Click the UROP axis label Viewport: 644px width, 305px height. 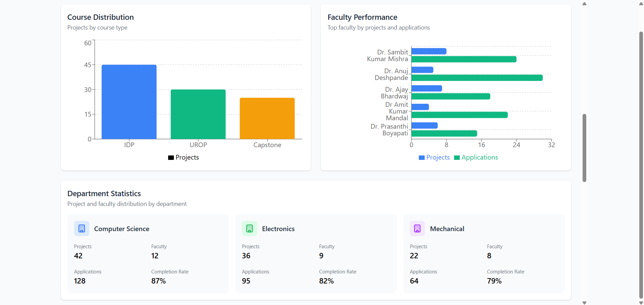[198, 145]
